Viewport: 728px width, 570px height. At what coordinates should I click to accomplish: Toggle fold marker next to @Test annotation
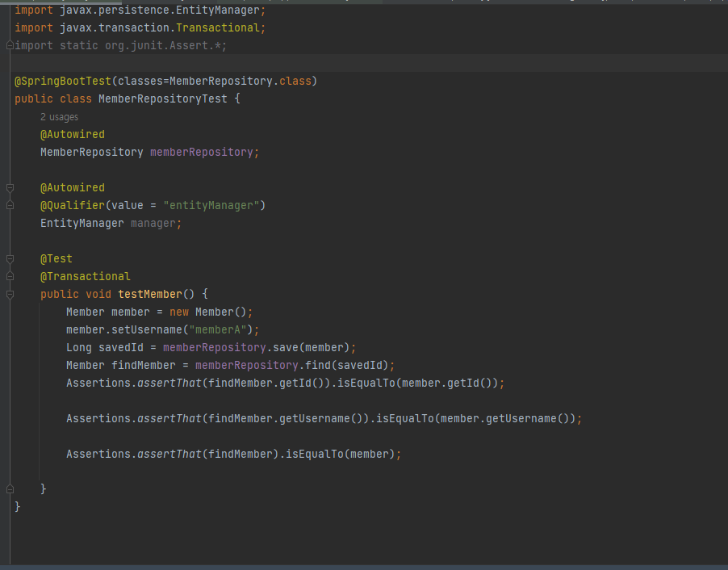(x=10, y=258)
